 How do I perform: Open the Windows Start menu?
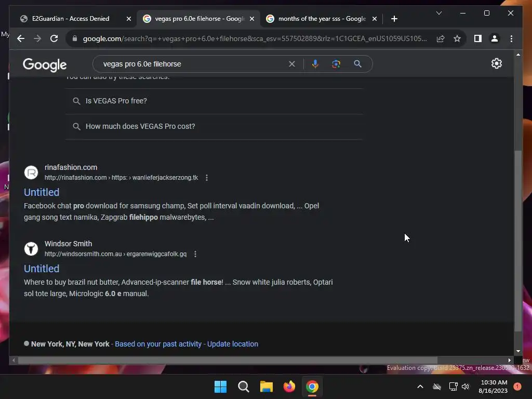[x=220, y=387]
